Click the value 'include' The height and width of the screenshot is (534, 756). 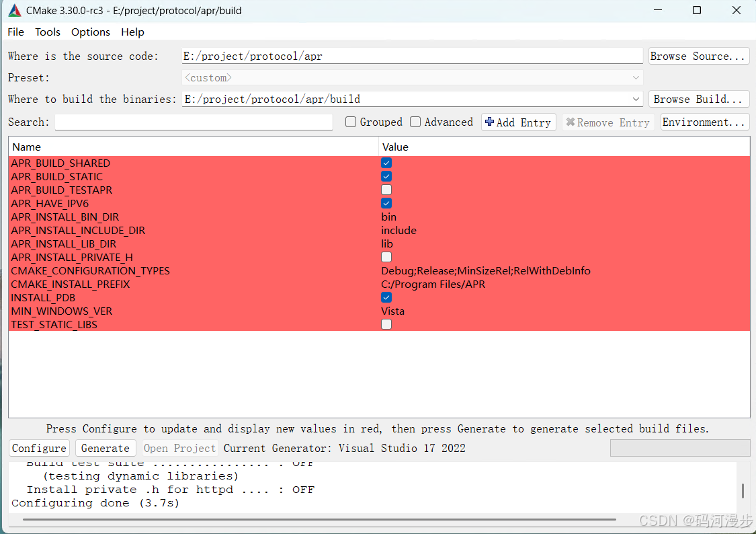(398, 231)
